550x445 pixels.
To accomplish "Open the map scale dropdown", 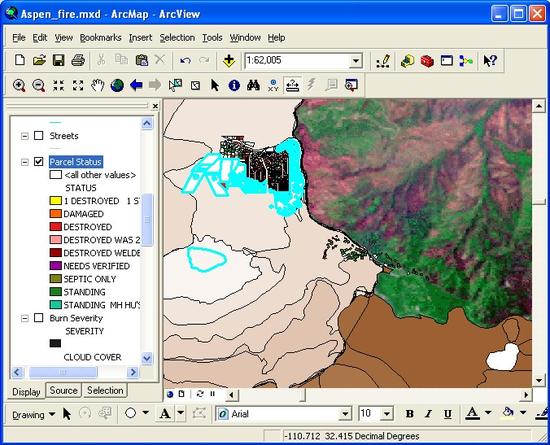I will [356, 61].
